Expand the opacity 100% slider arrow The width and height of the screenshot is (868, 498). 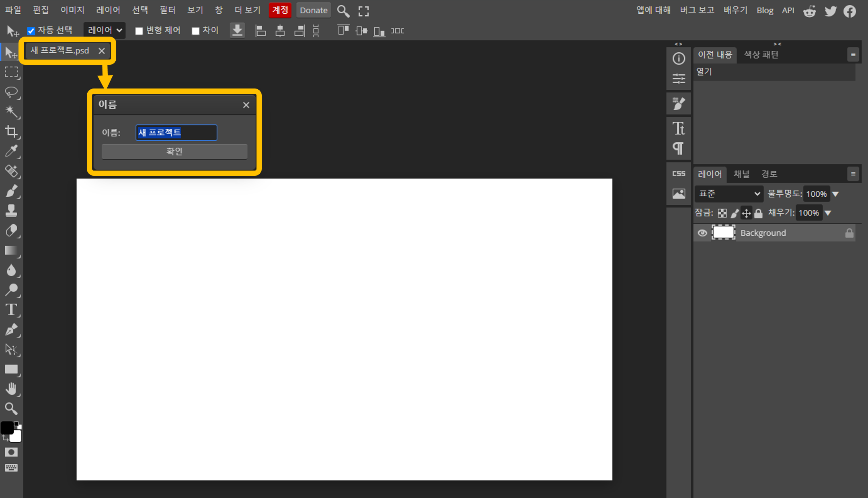coord(835,194)
